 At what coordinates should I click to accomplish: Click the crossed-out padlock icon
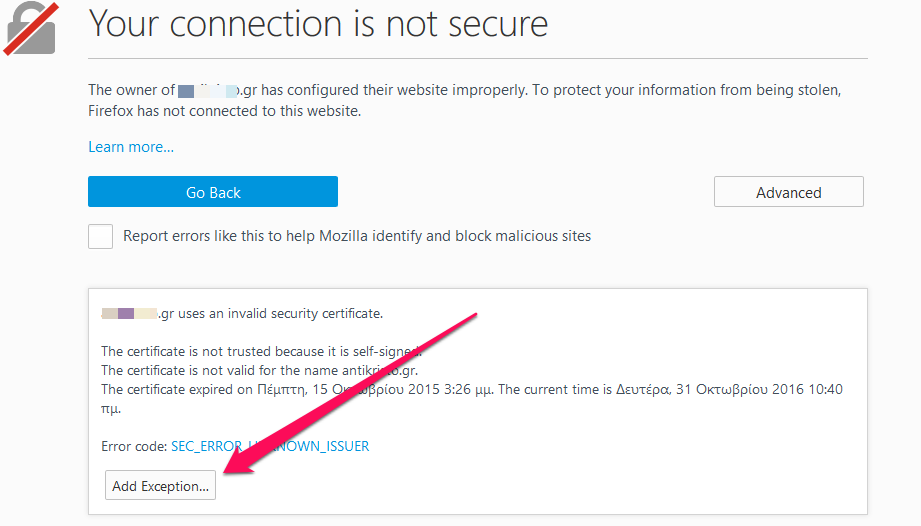point(31,29)
